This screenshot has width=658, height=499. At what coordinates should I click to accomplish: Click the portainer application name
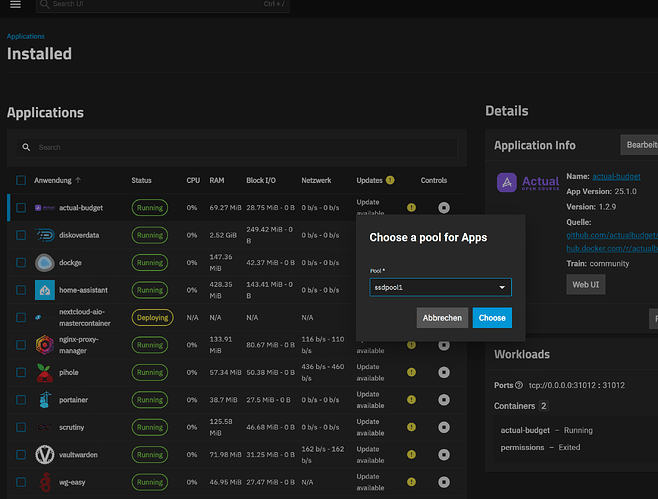[73, 400]
